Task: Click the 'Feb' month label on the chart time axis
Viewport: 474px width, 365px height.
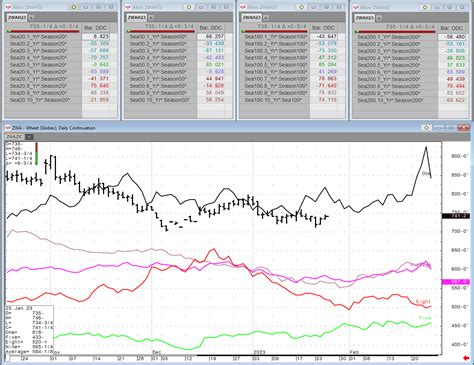Action: pyautogui.click(x=354, y=352)
